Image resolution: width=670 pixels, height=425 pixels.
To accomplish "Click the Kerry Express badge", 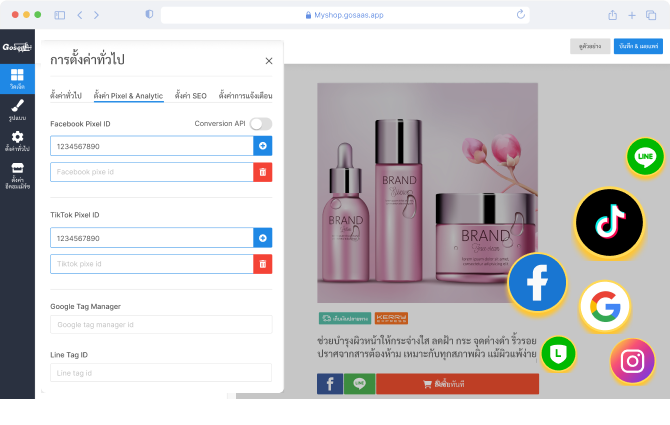I will [x=391, y=318].
